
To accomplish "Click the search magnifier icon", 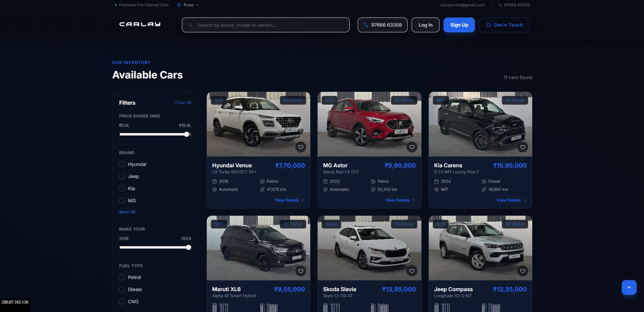I will pos(190,25).
